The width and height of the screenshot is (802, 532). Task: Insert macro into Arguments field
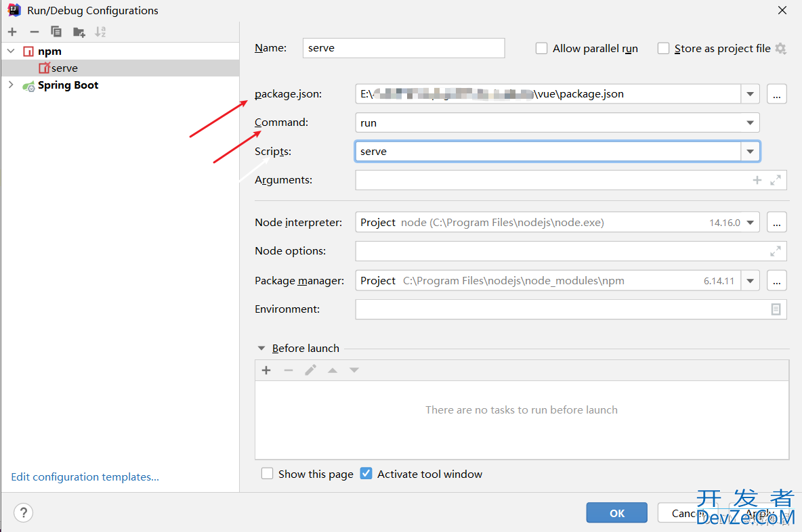pyautogui.click(x=757, y=180)
